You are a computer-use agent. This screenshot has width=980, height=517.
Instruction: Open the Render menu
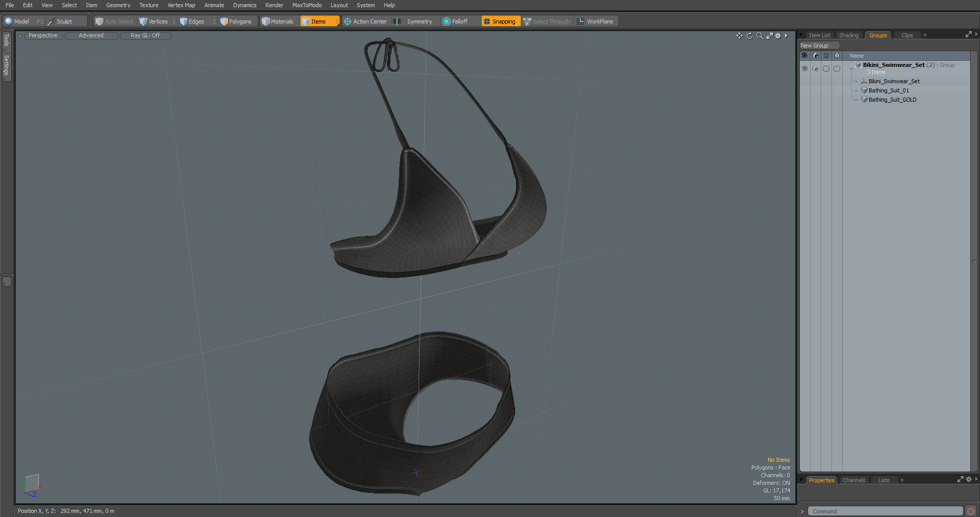coord(274,5)
